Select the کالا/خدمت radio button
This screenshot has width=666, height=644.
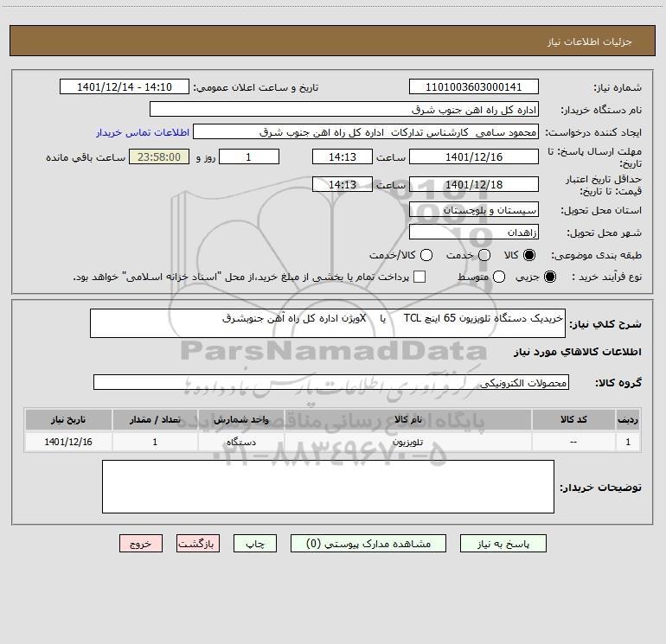[x=426, y=255]
